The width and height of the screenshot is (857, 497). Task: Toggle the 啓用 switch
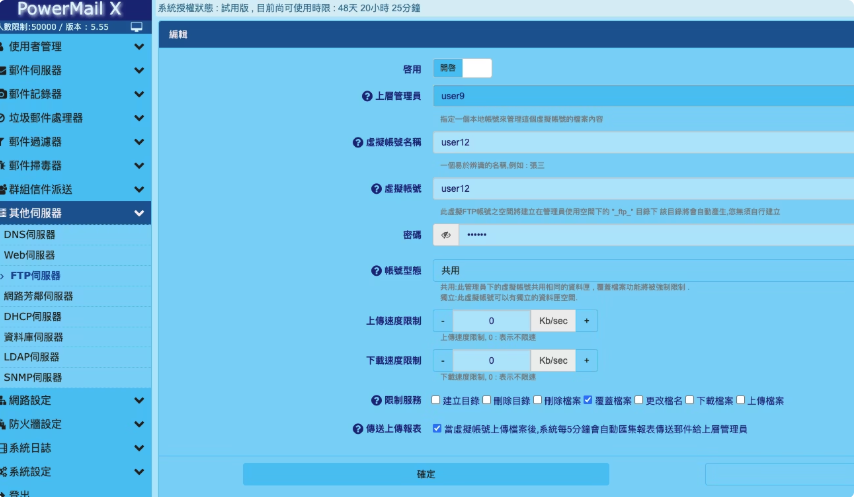pyautogui.click(x=462, y=68)
